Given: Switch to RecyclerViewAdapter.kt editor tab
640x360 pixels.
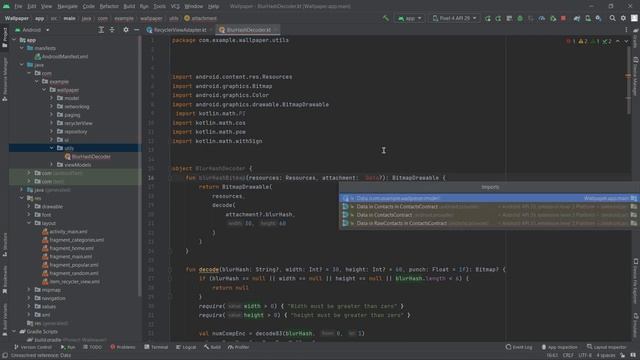Looking at the screenshot, I should click(x=180, y=30).
